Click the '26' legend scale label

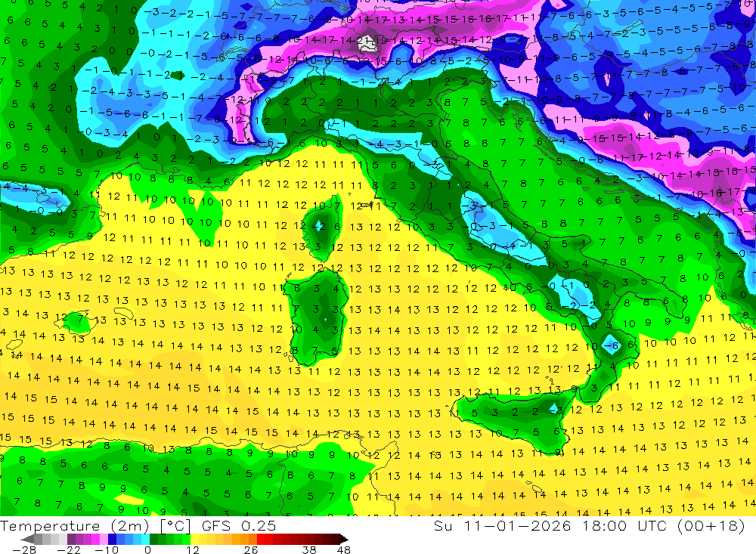(251, 550)
